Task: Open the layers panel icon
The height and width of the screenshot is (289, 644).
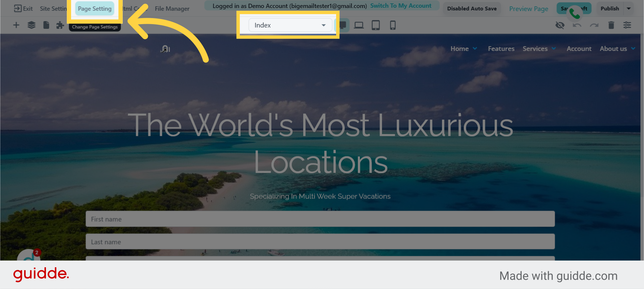Action: click(31, 25)
